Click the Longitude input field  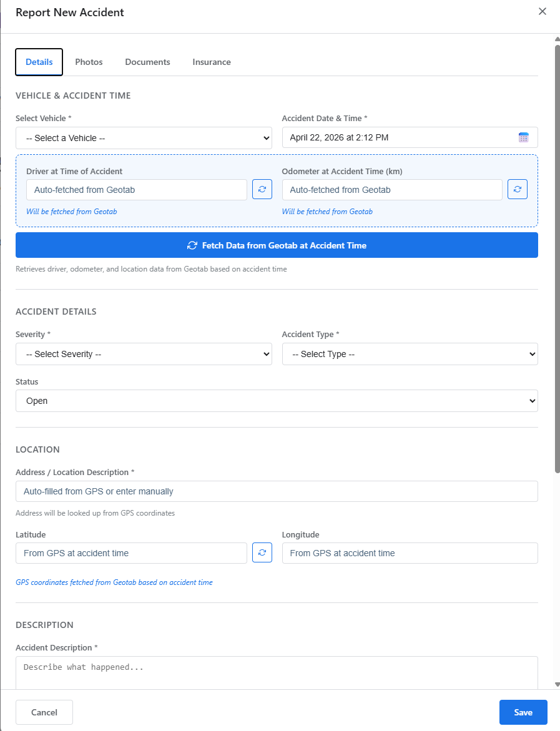point(410,553)
